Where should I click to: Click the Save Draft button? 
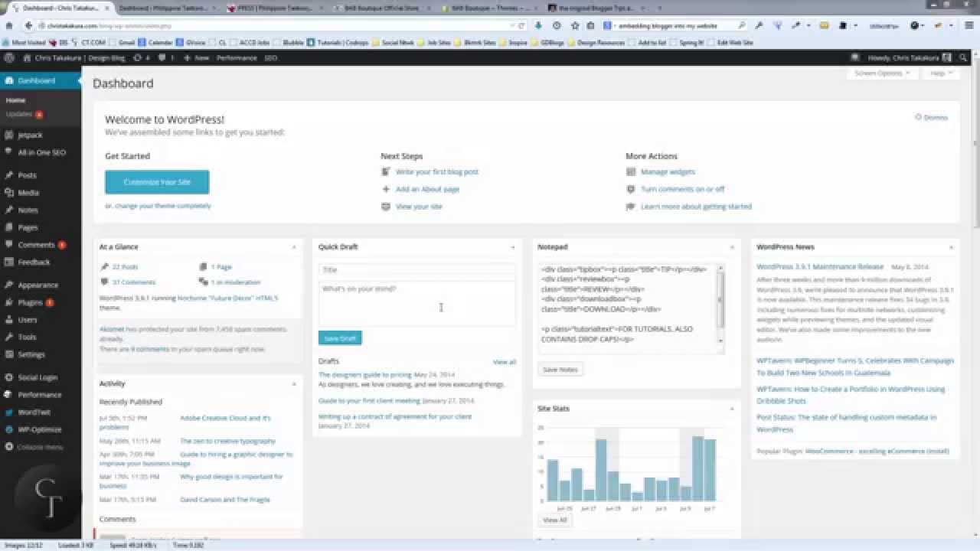(340, 338)
